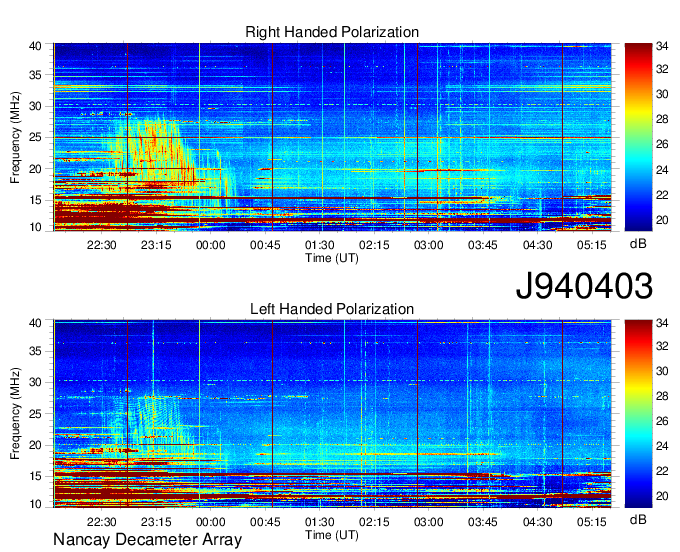Click the 05:15 time tick of Left Handed plot

[x=592, y=522]
